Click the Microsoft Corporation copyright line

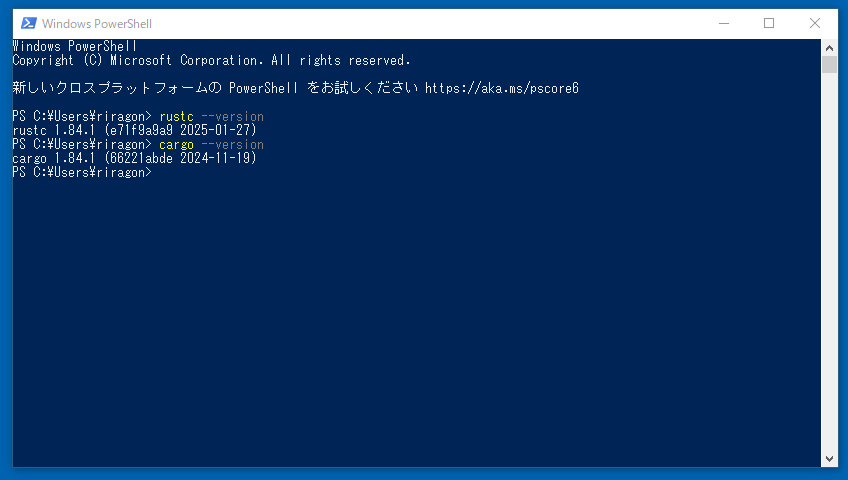point(211,60)
